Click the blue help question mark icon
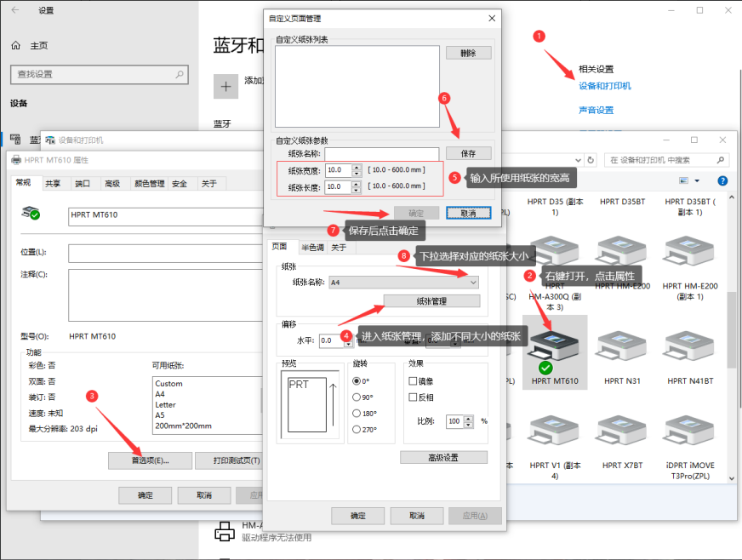 [722, 180]
